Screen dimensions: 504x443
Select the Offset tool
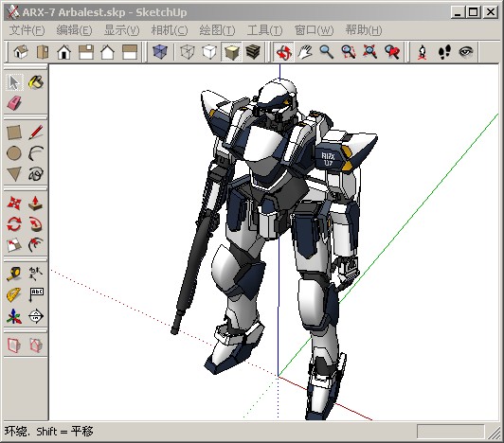pos(36,245)
